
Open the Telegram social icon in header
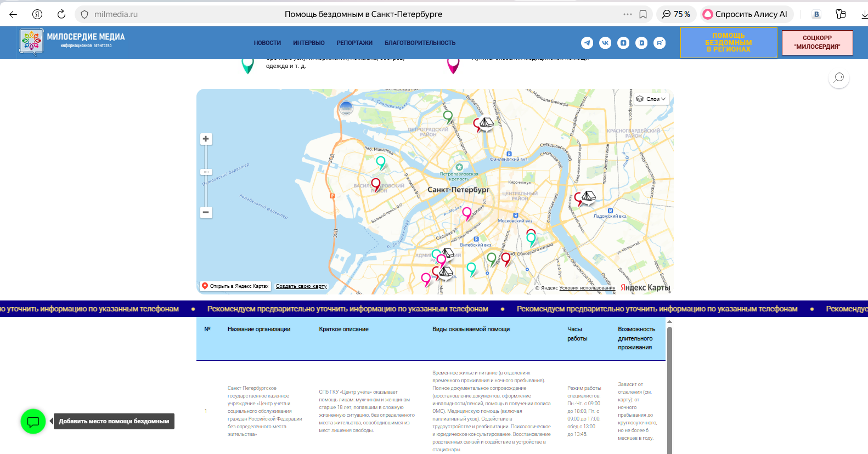587,43
